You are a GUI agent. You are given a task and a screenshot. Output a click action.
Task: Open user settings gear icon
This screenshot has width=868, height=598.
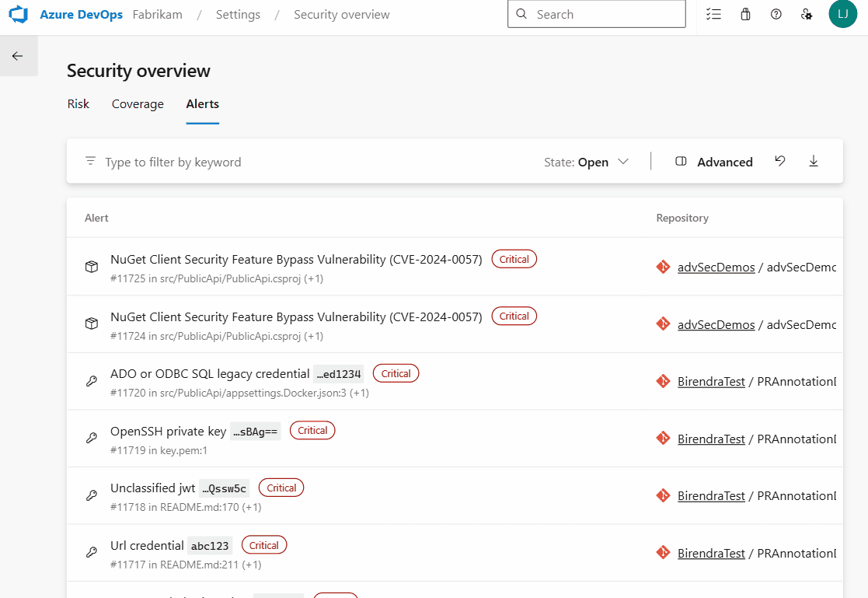click(x=807, y=13)
